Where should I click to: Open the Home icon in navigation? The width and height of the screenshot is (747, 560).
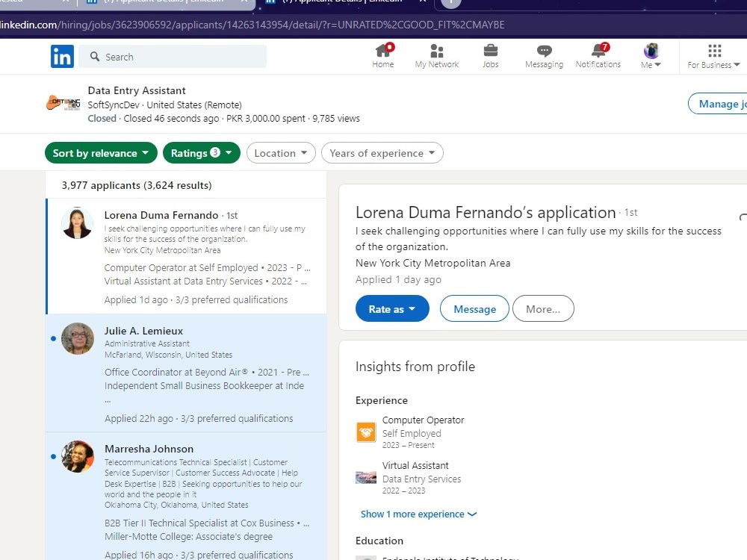[383, 51]
